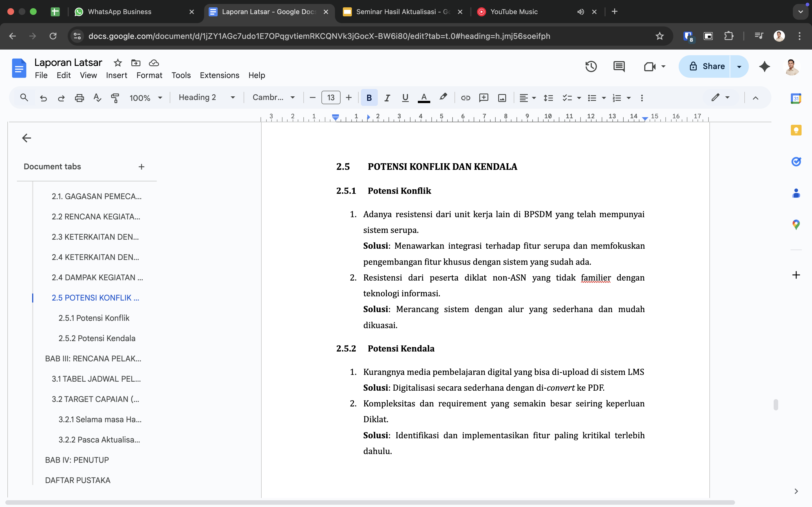This screenshot has width=812, height=507.
Task: Click the insert image toolbar icon
Action: coord(502,97)
